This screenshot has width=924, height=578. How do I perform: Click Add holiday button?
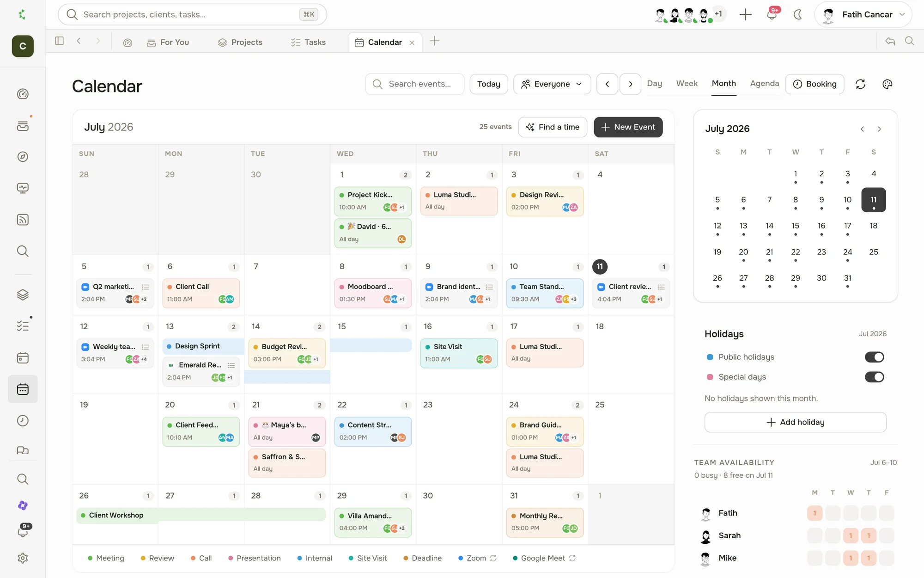(x=796, y=422)
